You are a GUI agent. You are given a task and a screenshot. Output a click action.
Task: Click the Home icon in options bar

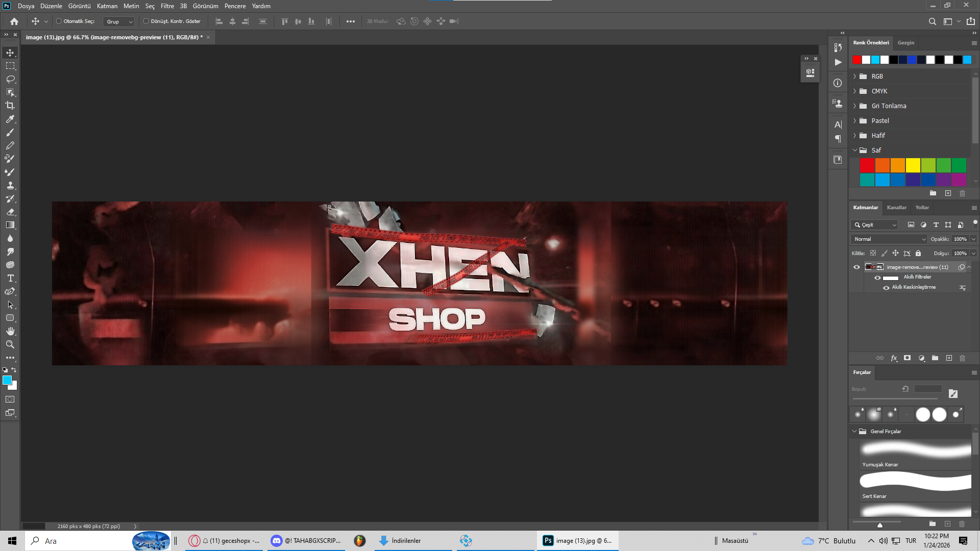(14, 21)
